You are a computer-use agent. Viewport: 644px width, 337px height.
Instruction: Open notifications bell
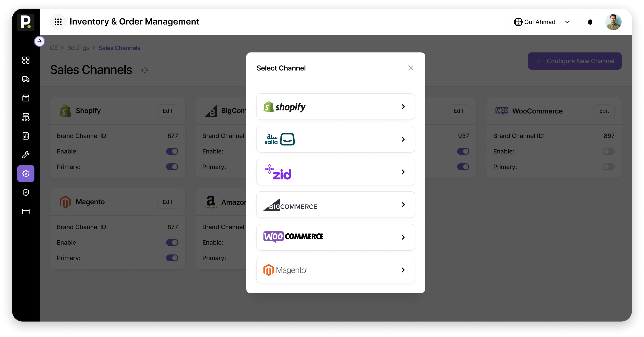[590, 22]
